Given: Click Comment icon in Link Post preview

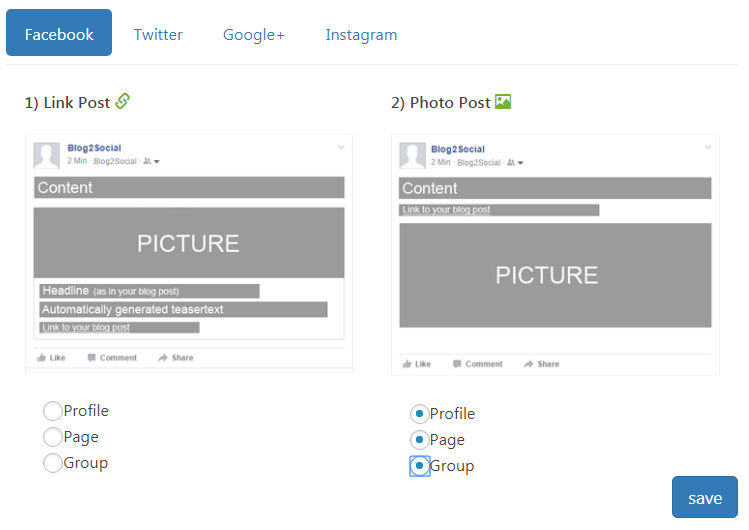Looking at the screenshot, I should click(92, 357).
